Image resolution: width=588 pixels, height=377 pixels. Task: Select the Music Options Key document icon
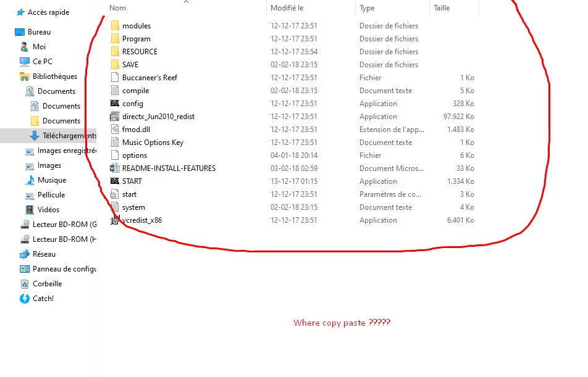coord(115,143)
